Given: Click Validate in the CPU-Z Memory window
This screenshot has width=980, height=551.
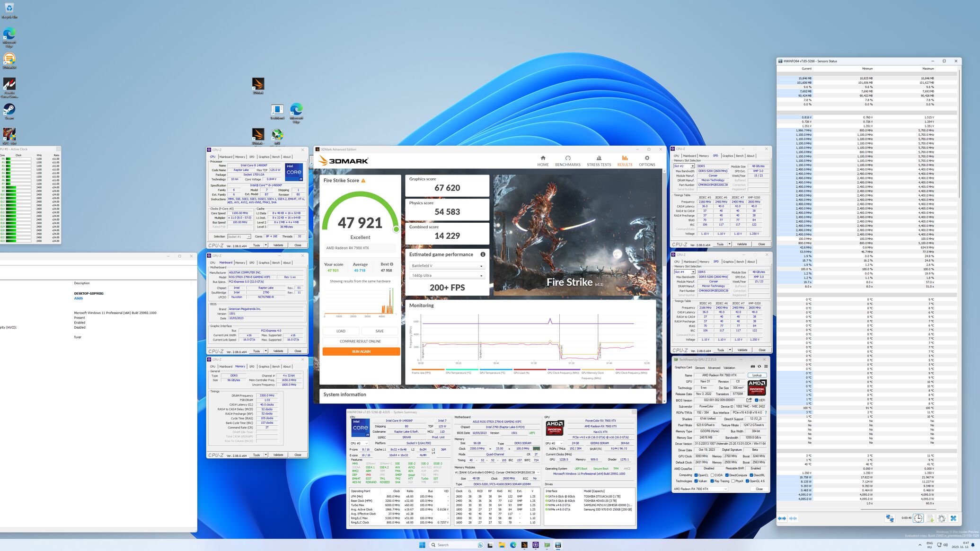Looking at the screenshot, I should (278, 455).
